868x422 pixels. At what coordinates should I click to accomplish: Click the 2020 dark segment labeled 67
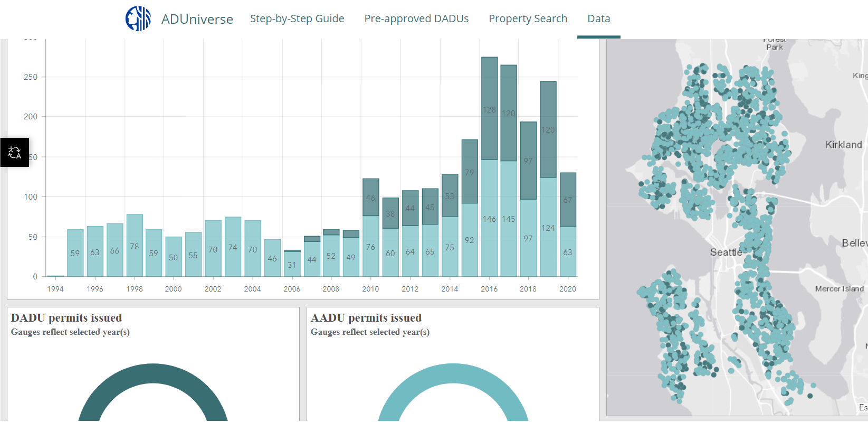(x=568, y=200)
